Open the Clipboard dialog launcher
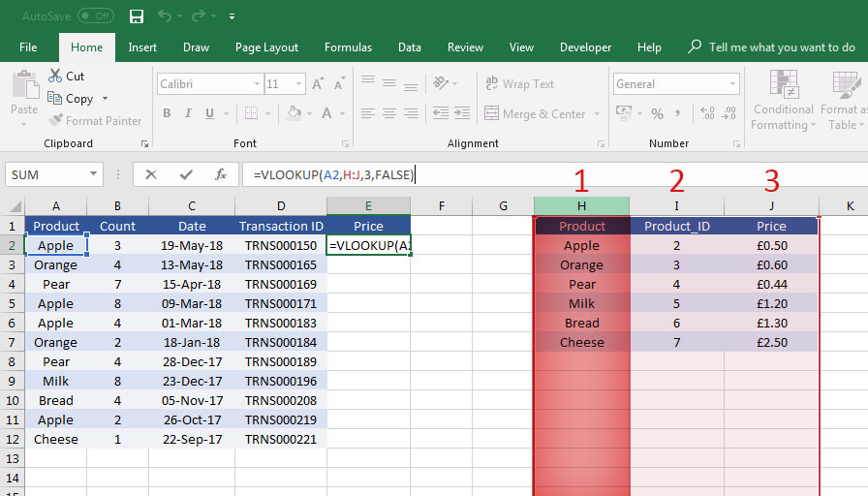The height and width of the screenshot is (496, 868). (144, 144)
